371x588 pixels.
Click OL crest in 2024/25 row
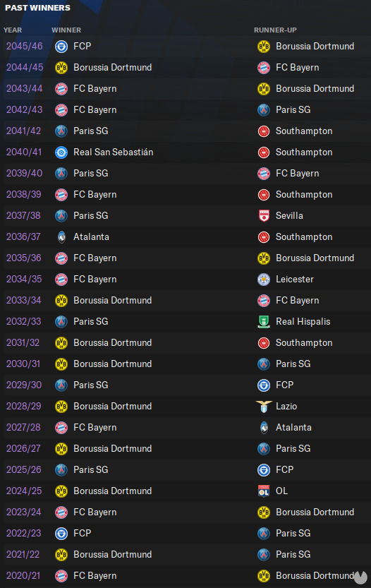point(264,491)
